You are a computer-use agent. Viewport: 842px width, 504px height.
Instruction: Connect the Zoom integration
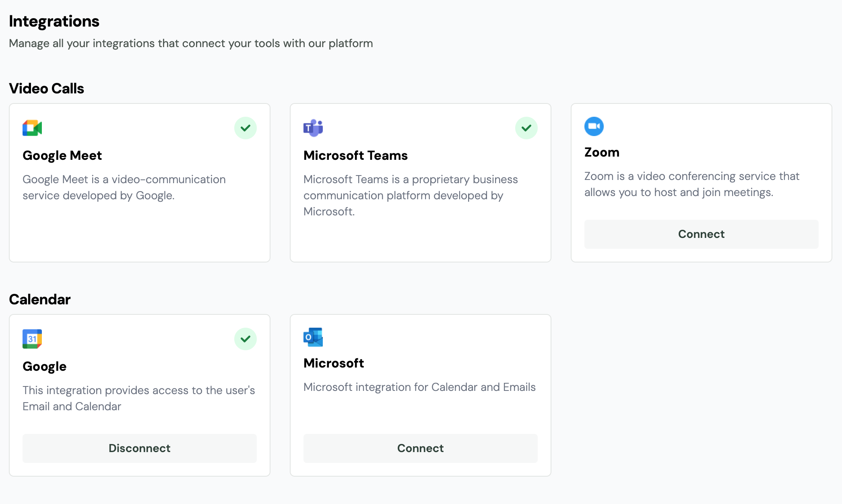pyautogui.click(x=701, y=234)
